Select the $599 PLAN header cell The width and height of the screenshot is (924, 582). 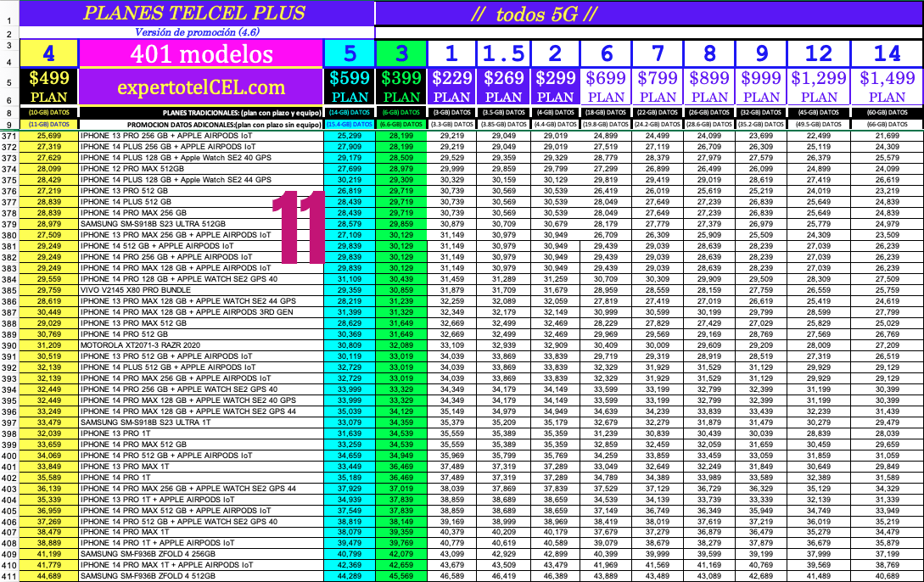[350, 87]
